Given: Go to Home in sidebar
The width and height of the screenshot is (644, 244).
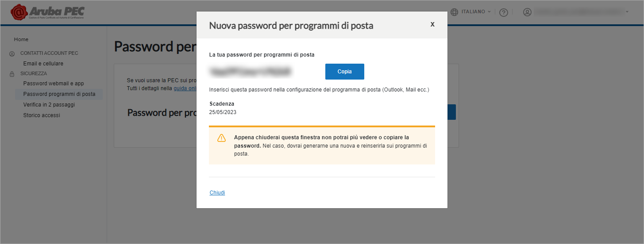Looking at the screenshot, I should 21,39.
